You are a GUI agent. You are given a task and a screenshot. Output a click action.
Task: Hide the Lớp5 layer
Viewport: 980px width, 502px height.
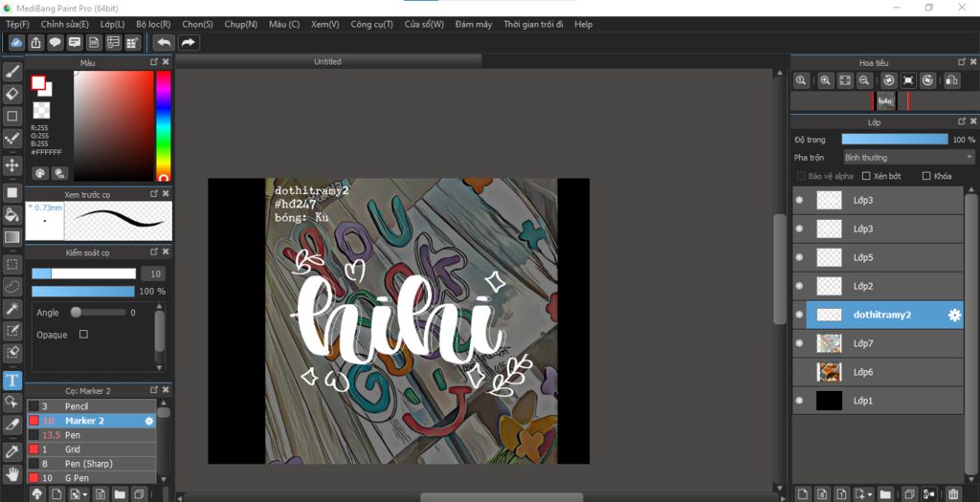799,257
